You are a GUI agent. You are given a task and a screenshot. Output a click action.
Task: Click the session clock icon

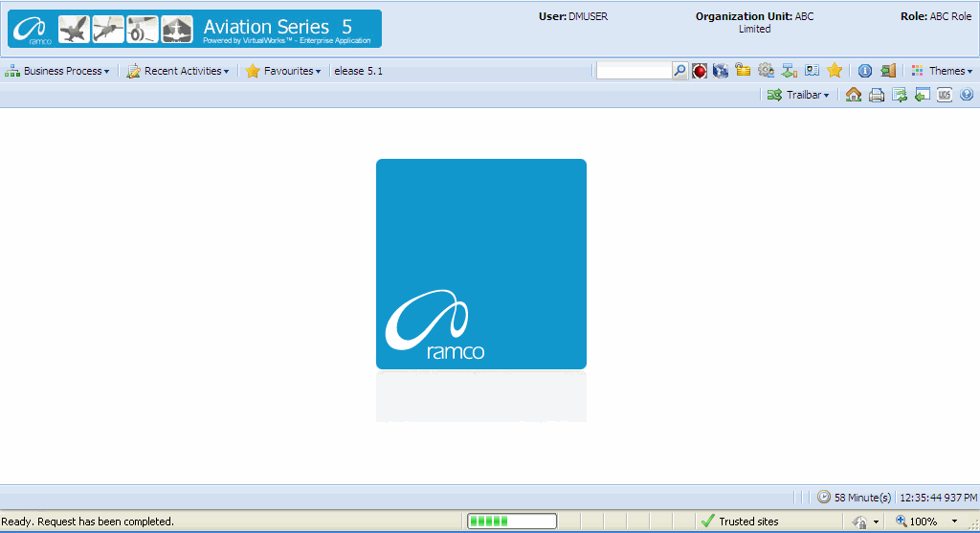click(x=824, y=497)
